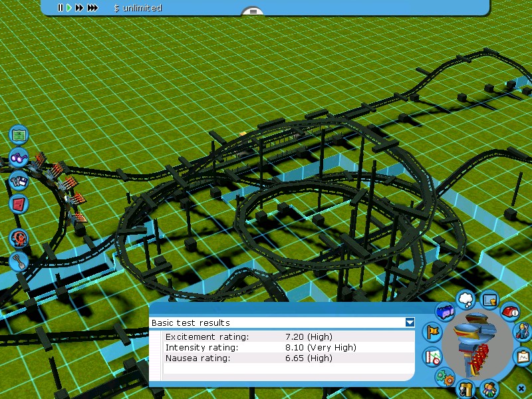Pause the game simulation
The height and width of the screenshot is (399, 532).
point(60,8)
